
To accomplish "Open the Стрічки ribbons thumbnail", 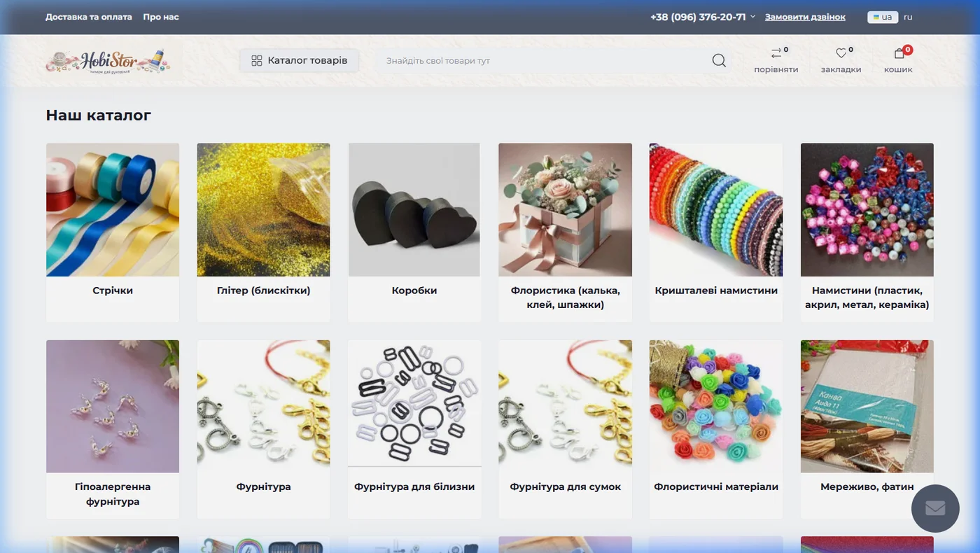I will pos(113,210).
